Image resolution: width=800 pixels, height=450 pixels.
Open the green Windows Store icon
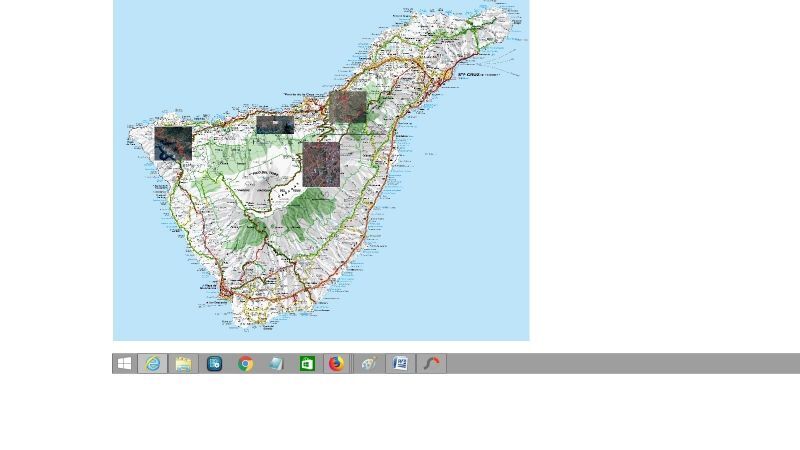pos(307,364)
